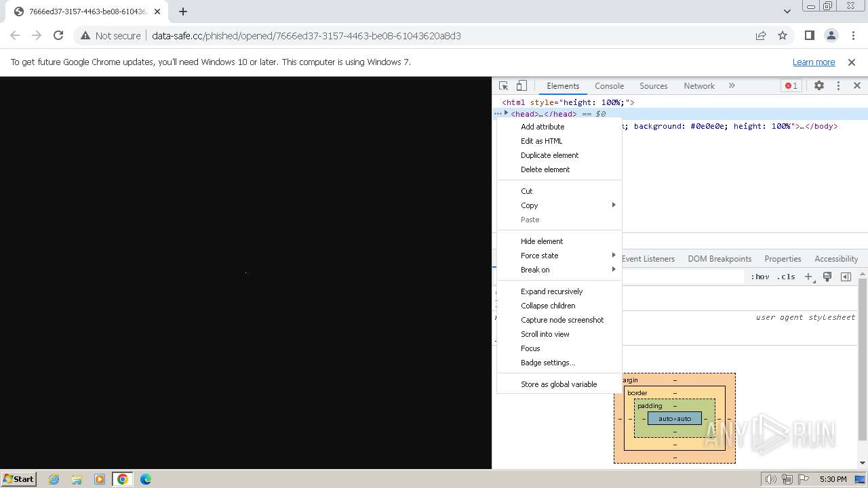This screenshot has width=868, height=488.
Task: Open the Event Listeners tab
Action: click(x=648, y=259)
